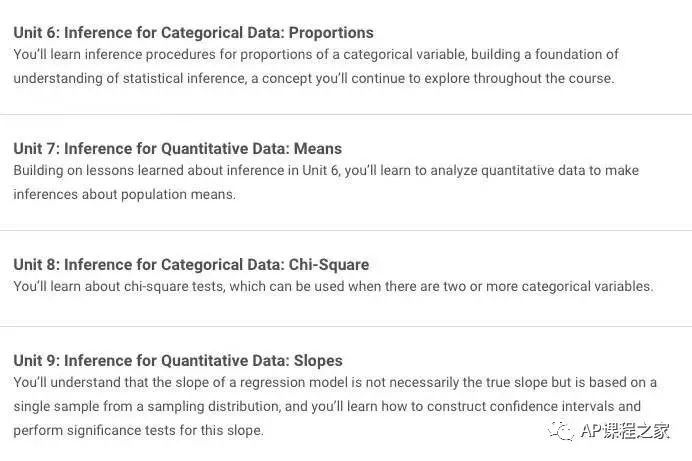Viewport: 692px width, 461px height.
Task: Select Unit 9: Inference for Quantitative Data: Slopes heading
Action: pyautogui.click(x=178, y=360)
